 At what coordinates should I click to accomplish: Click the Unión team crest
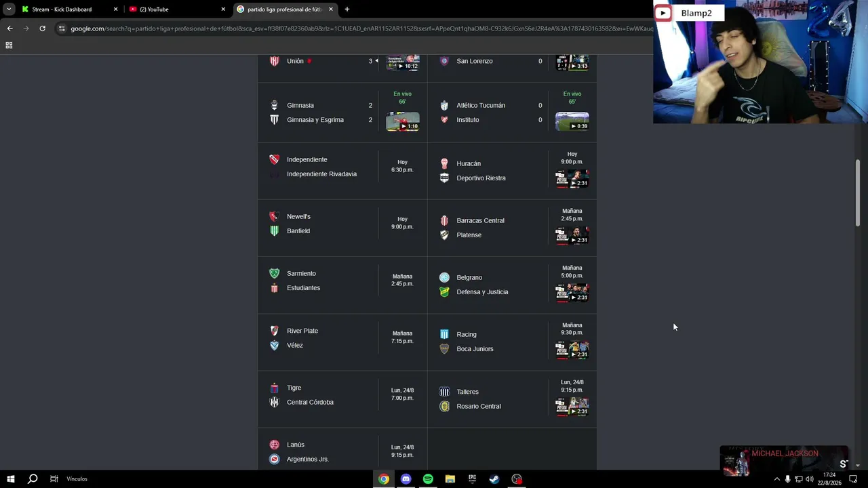[x=274, y=61]
